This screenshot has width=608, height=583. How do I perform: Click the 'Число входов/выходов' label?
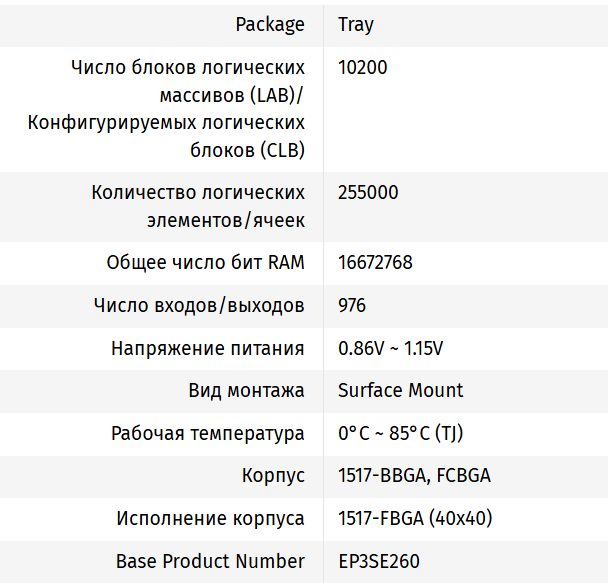(199, 306)
